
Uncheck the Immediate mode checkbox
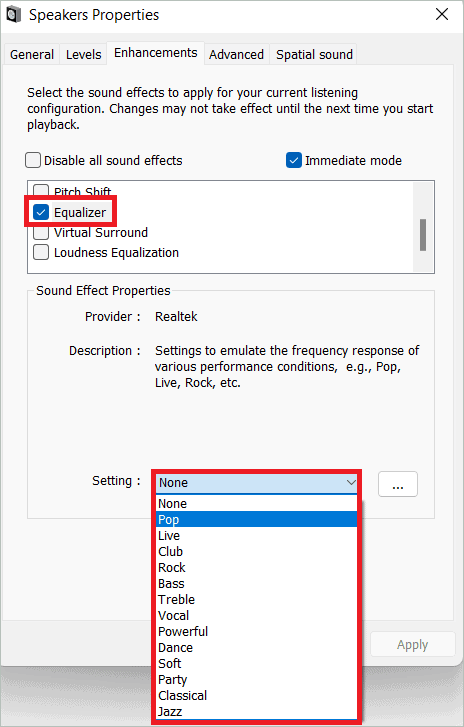(x=294, y=160)
